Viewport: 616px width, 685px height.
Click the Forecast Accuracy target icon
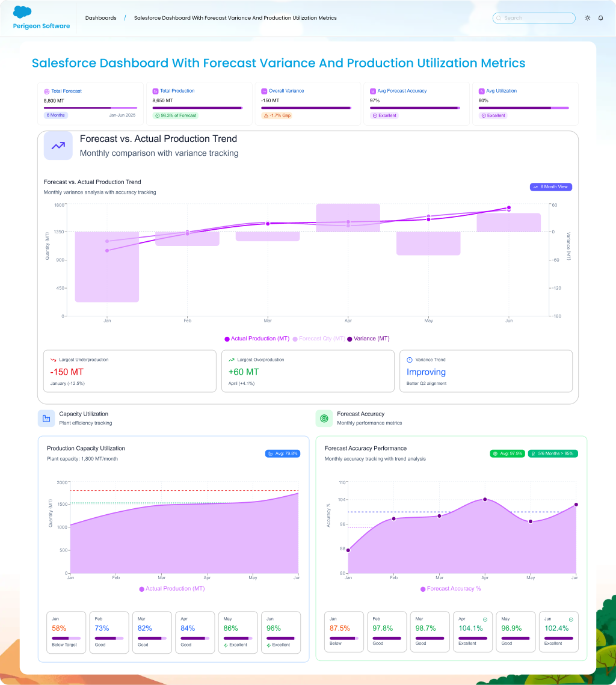click(x=324, y=418)
